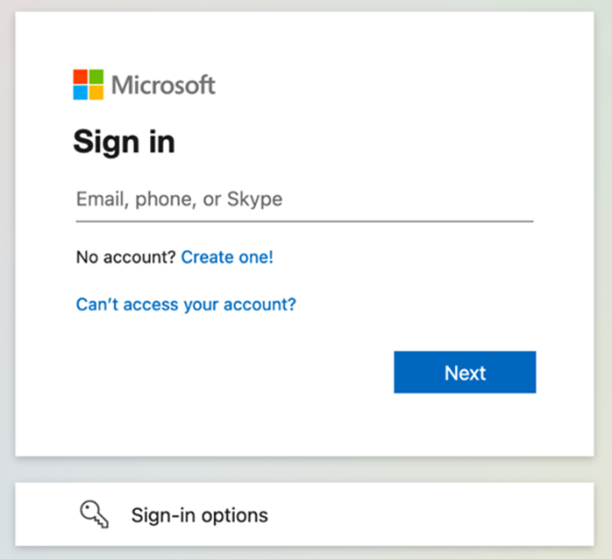
Task: Open the "Create one!" account link
Action: [227, 257]
